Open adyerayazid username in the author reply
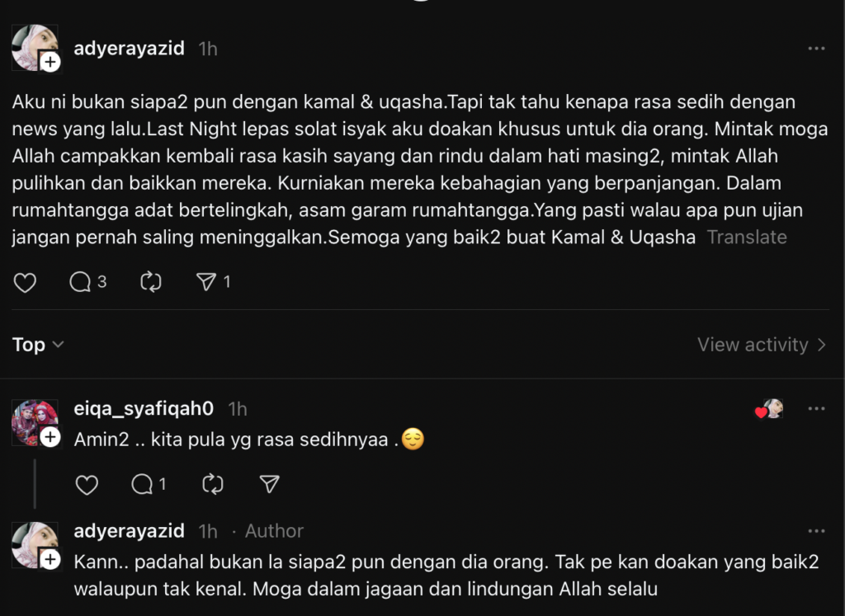This screenshot has height=616, width=845. coord(129,531)
